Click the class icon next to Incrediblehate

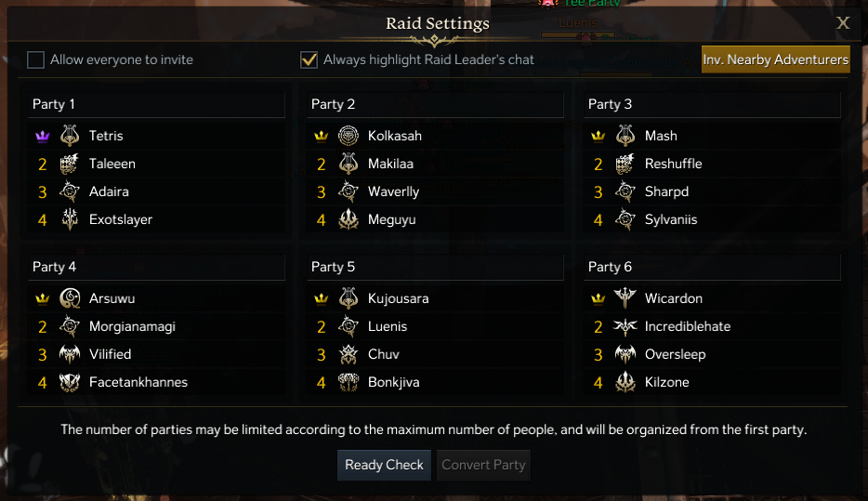[625, 326]
